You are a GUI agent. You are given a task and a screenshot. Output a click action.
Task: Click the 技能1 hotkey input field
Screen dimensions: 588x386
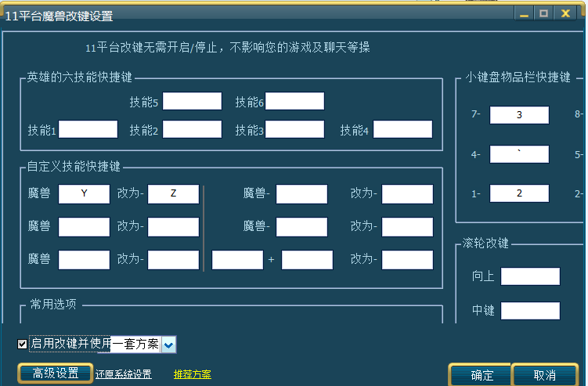coord(88,129)
